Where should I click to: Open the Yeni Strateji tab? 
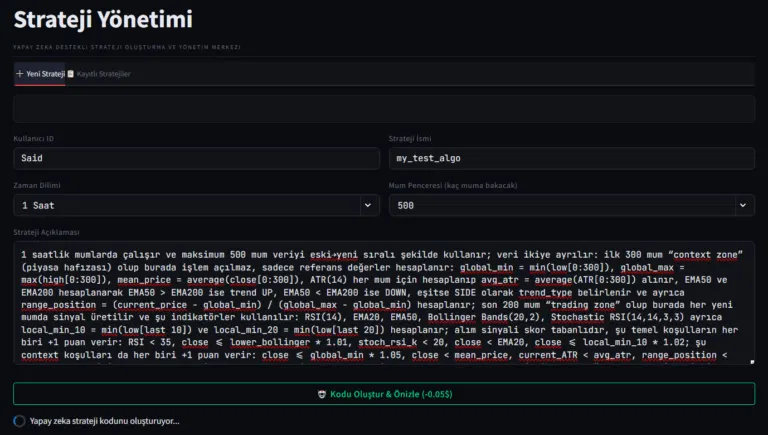point(44,74)
